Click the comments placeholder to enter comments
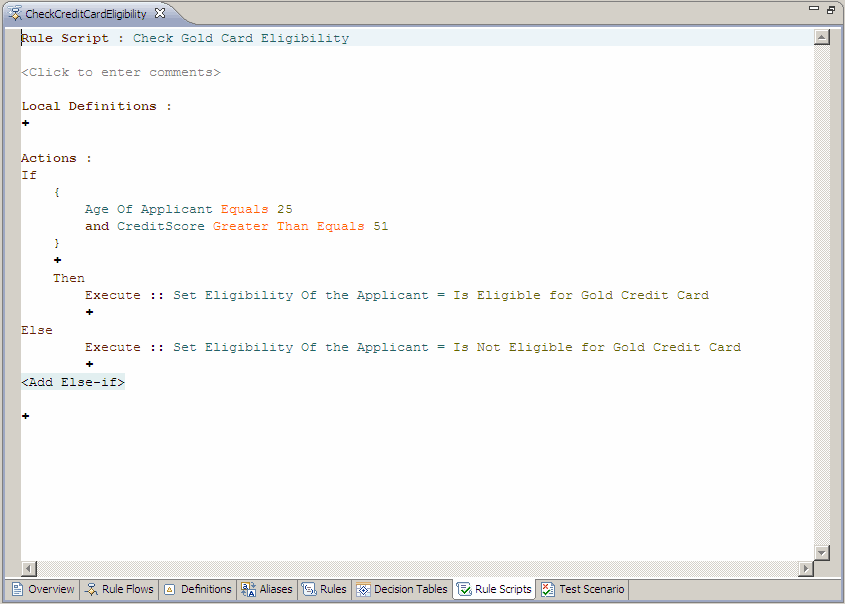Screen dimensions: 845x604 coord(121,72)
